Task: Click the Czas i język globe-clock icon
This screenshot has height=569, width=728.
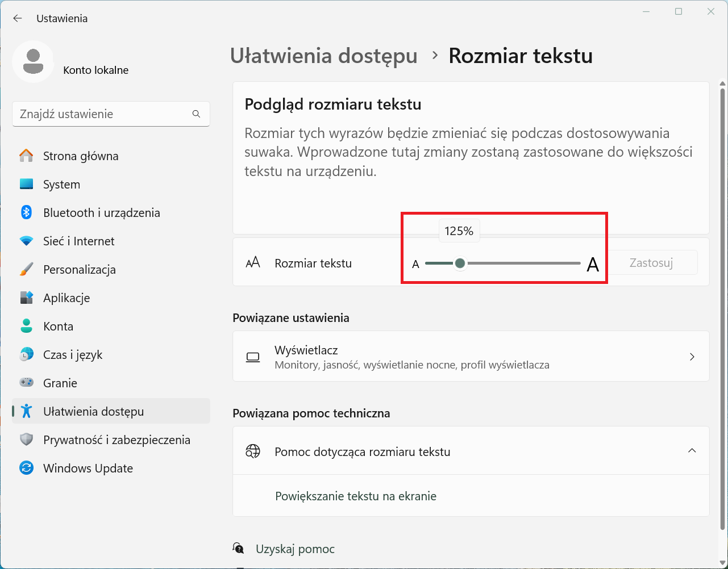Action: (26, 354)
